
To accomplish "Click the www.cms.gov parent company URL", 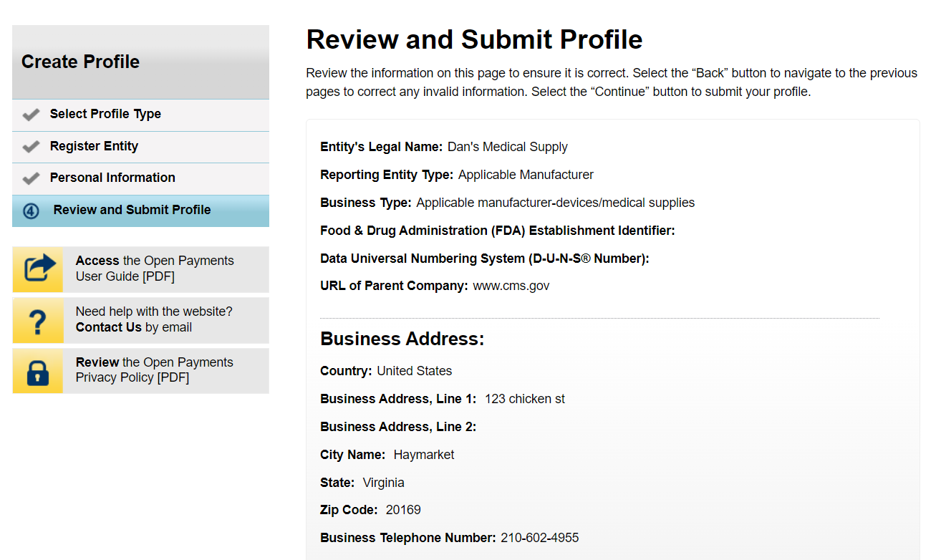I will click(x=511, y=286).
